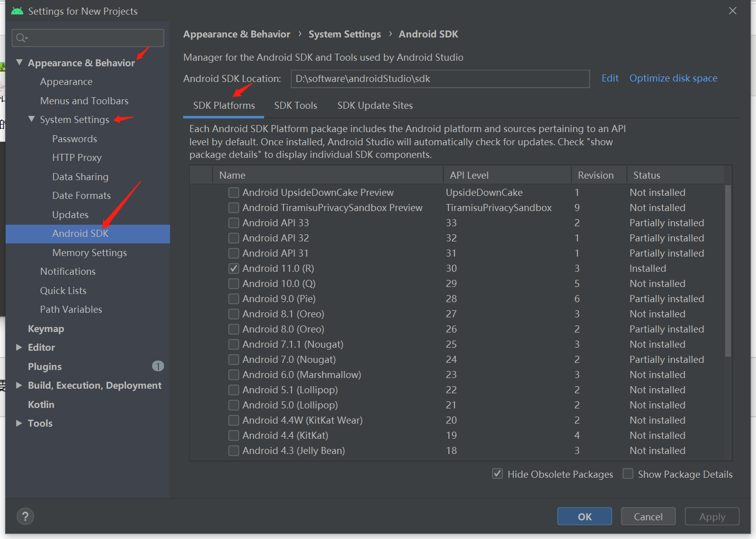The height and width of the screenshot is (539, 756).
Task: Close the Settings dialog window
Action: [732, 11]
